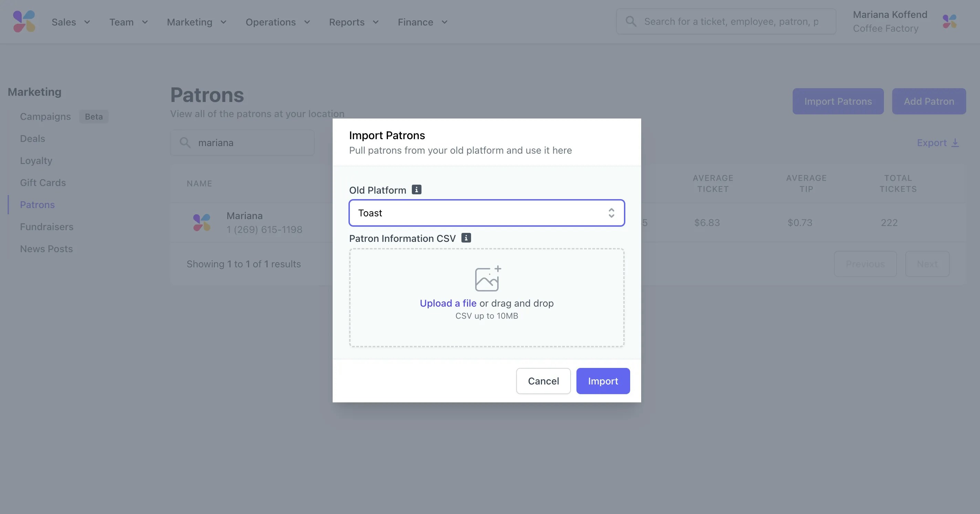Click the phone number 1 (269) 615-1198
This screenshot has width=980, height=514.
tap(264, 229)
